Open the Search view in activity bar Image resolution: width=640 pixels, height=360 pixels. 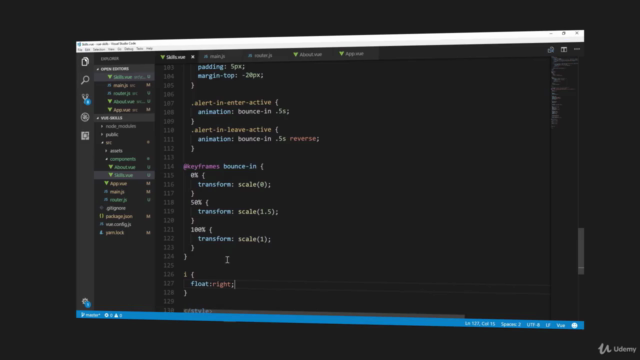click(x=85, y=80)
